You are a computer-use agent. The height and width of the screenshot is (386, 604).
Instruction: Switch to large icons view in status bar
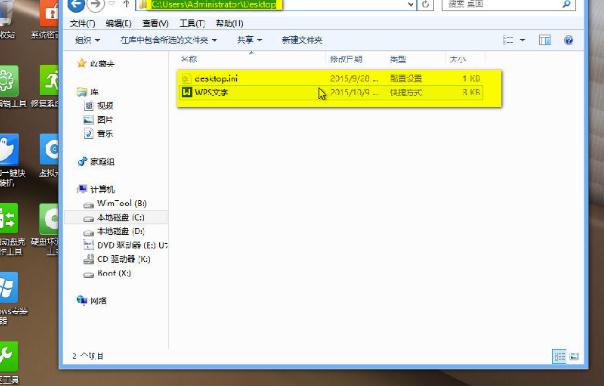pos(574,356)
